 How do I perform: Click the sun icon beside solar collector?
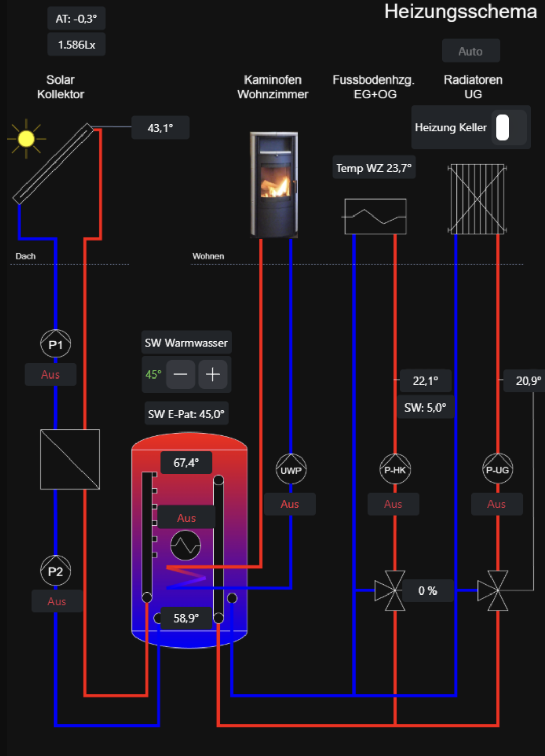coord(26,139)
